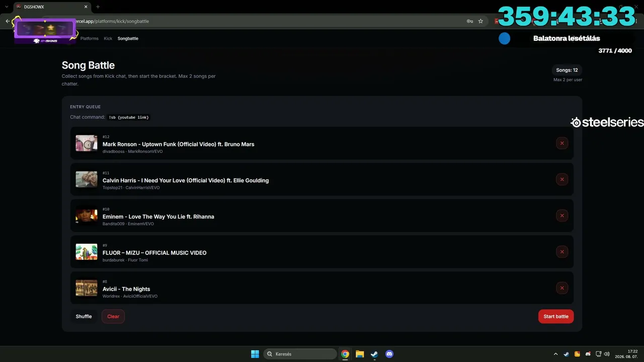Screen dimensions: 644x362
Task: Click the 'Worldrex · AviciiOfficialVEVO' submitter line
Action: (x=130, y=296)
